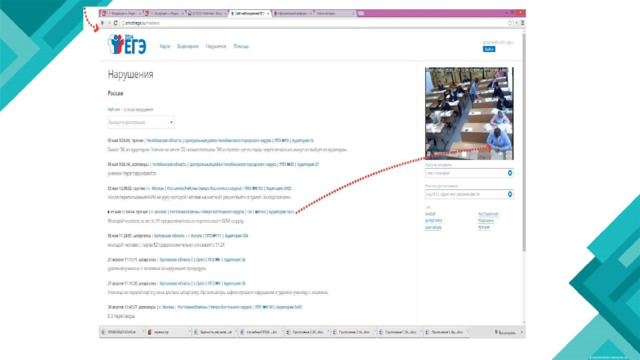Open the Chrome menu icon

(522, 23)
